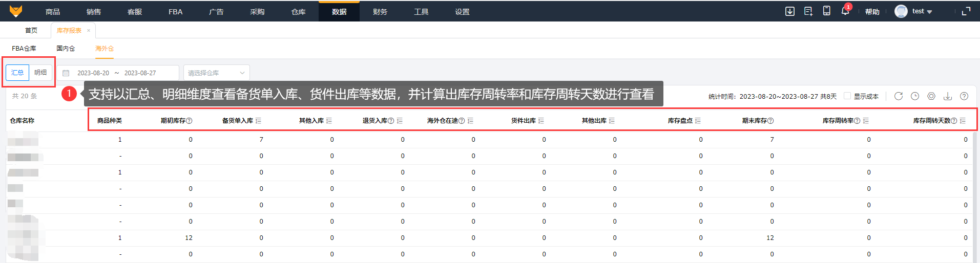Screen dimensions: 980x263
Task: Open the 仓库 menu
Action: 298,11
